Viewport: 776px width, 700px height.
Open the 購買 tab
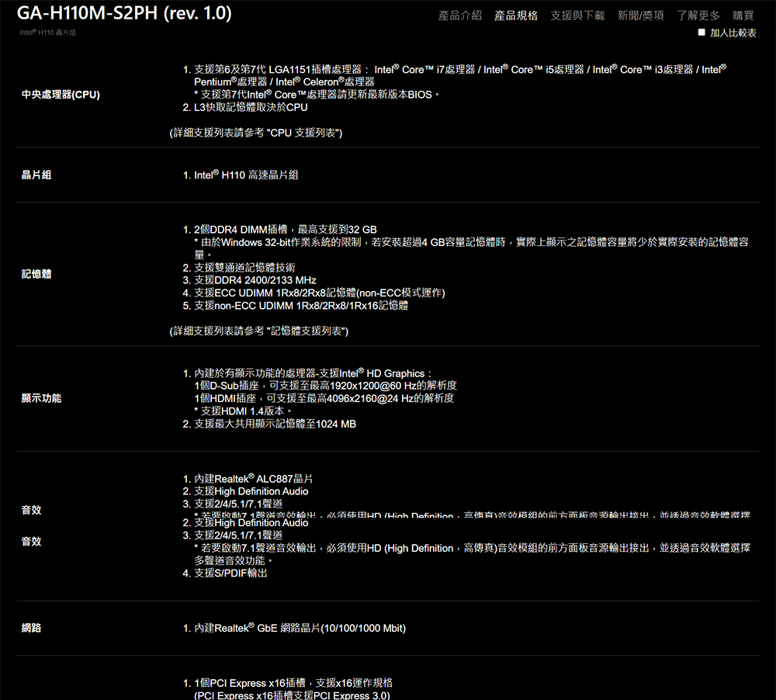point(743,16)
